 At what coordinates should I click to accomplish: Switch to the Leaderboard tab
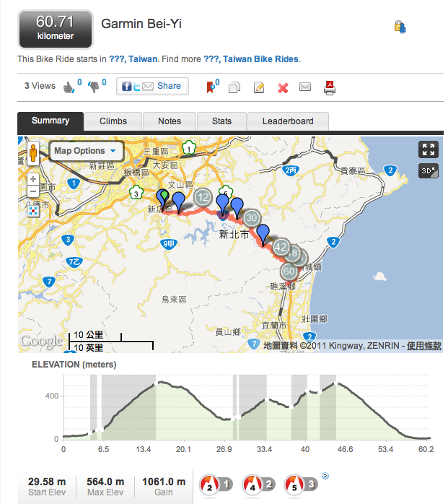point(288,121)
